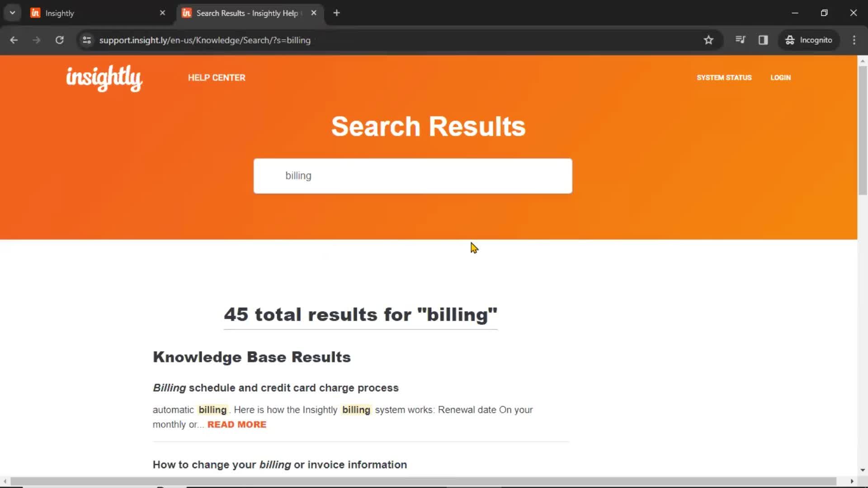The height and width of the screenshot is (488, 868).
Task: Open the SYSTEM STATUS link
Action: coord(724,78)
